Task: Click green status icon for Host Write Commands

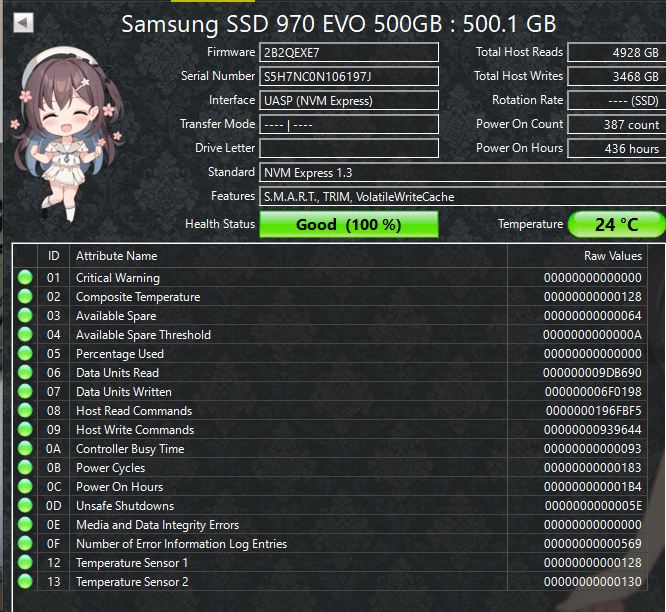Action: (x=25, y=429)
